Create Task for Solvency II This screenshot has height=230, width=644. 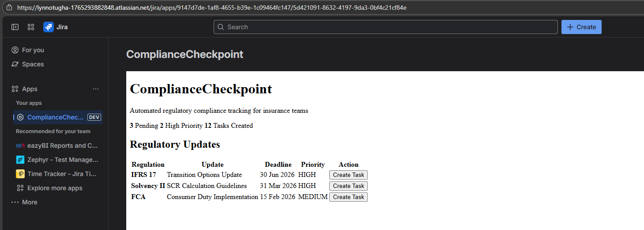[x=348, y=186]
